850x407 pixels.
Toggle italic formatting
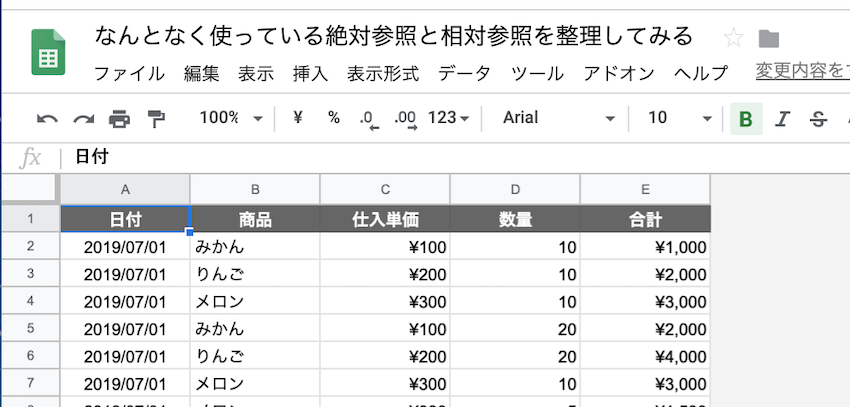coord(783,119)
